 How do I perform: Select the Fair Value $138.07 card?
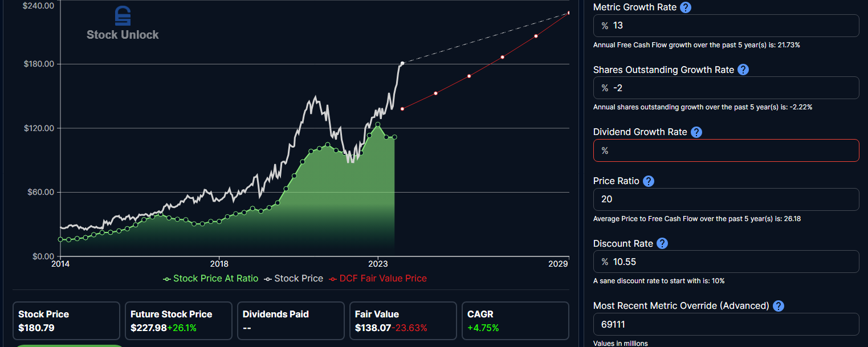tap(403, 321)
